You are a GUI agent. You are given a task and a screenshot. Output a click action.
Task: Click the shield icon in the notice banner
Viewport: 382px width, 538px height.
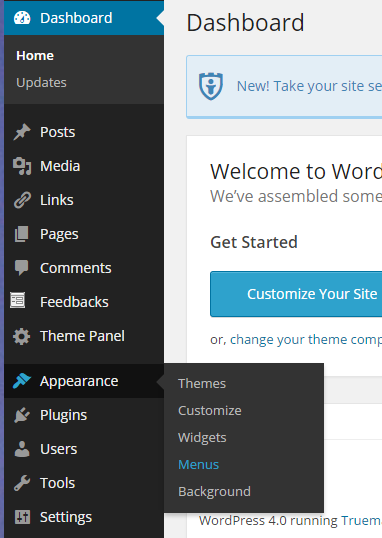click(x=211, y=86)
